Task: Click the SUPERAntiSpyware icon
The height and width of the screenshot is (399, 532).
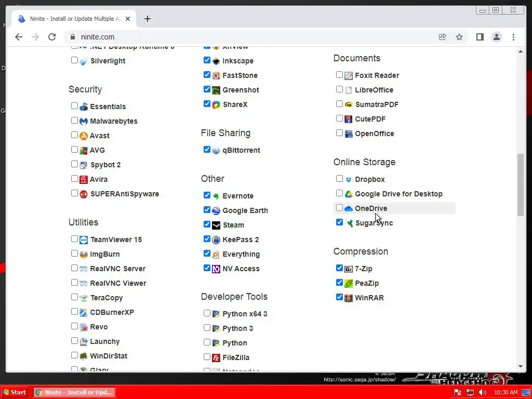Action: pyautogui.click(x=84, y=194)
